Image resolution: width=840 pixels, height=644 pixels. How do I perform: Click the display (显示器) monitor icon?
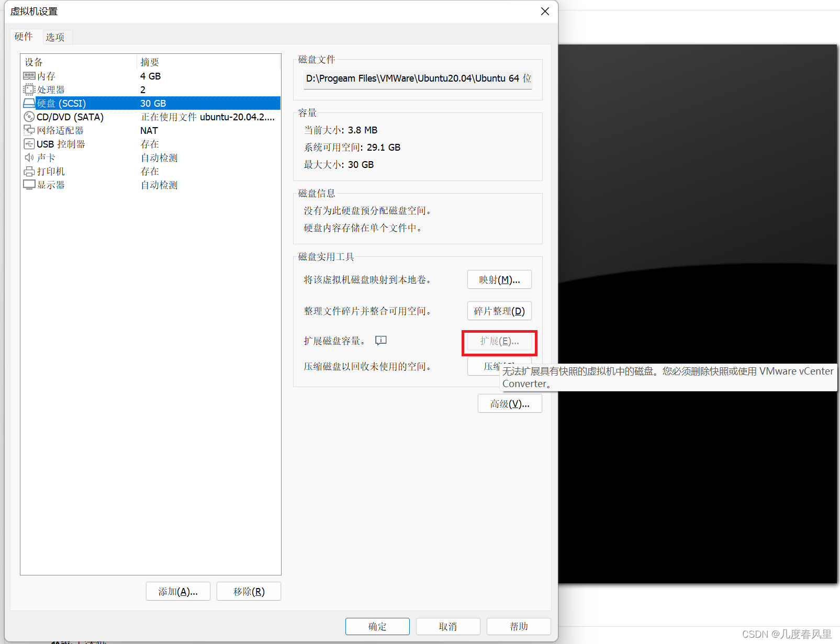point(29,185)
